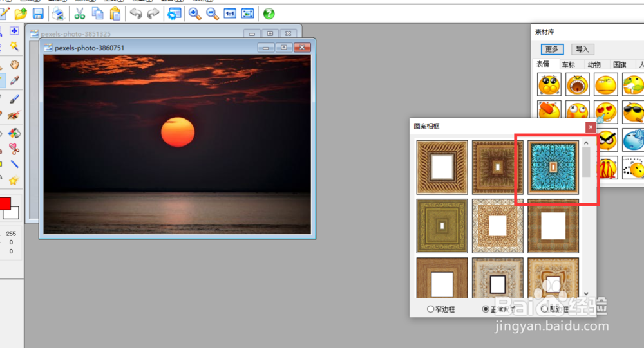This screenshot has height=348, width=644.
Task: Click frame list scroll down arrow
Action: coord(586,294)
